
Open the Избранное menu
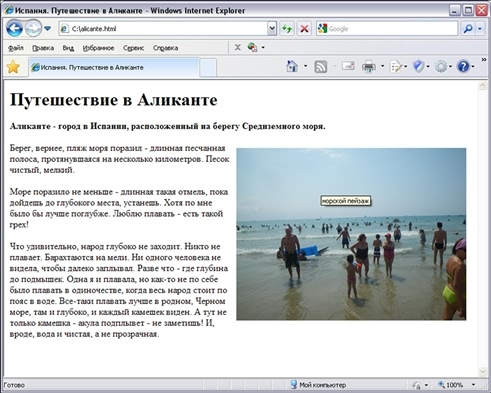click(x=98, y=48)
